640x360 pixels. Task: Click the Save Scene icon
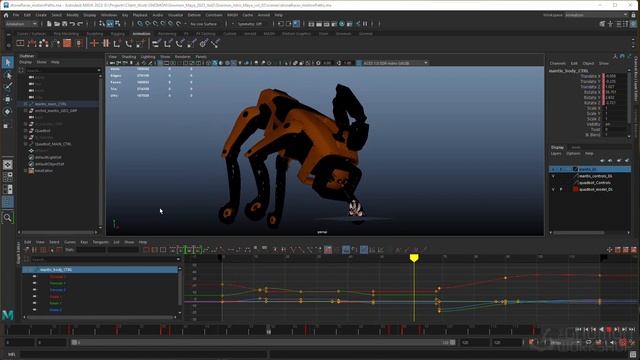click(64, 24)
